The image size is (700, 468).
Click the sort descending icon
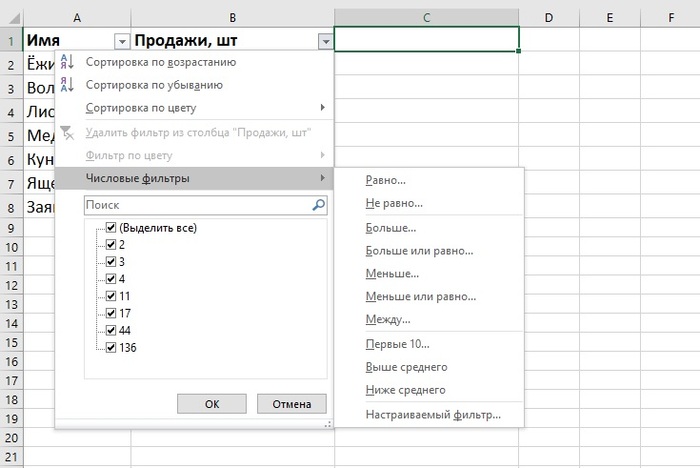[x=67, y=85]
